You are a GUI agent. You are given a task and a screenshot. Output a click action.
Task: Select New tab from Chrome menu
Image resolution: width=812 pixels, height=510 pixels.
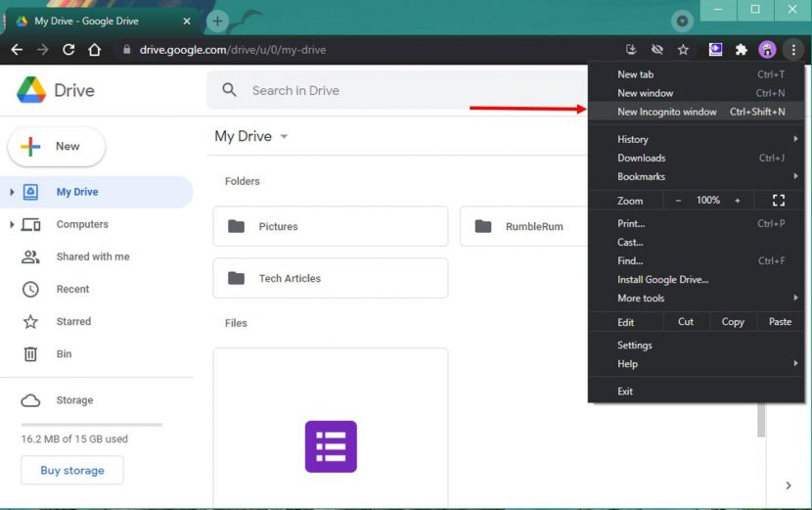697,74
